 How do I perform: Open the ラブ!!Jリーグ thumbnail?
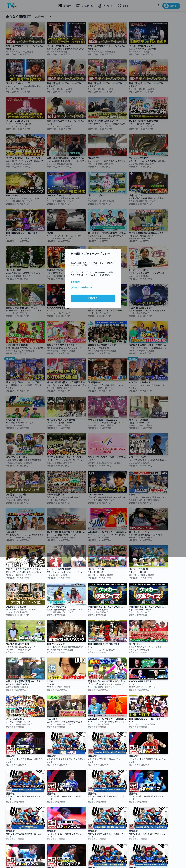[x=107, y=370]
